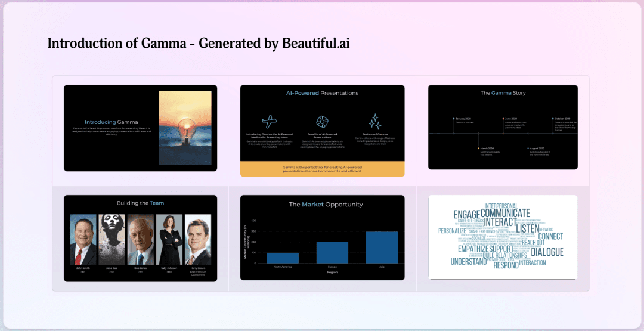Screen dimensions: 644x331
Task: Open the Introducing Gamma slide thumbnail
Action: pos(141,128)
